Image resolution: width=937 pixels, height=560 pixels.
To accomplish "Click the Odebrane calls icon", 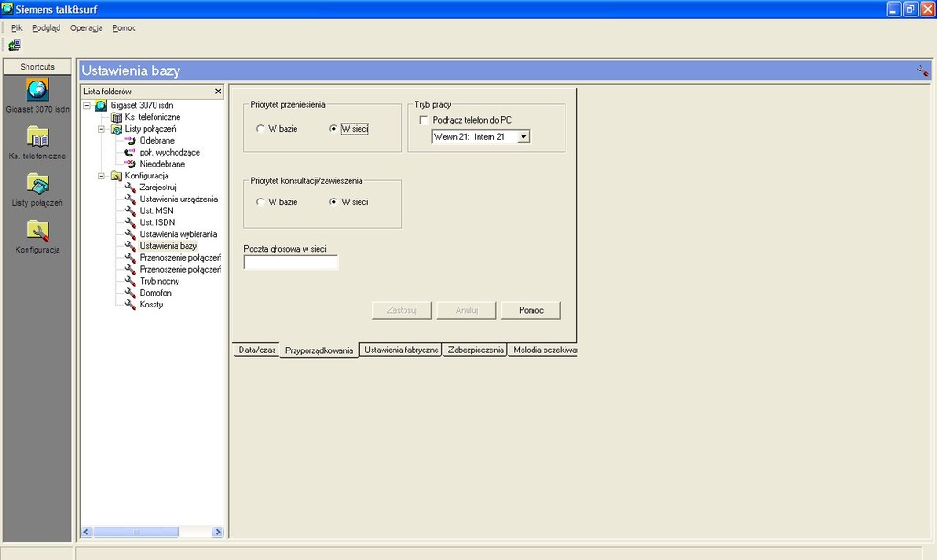I will [x=130, y=140].
